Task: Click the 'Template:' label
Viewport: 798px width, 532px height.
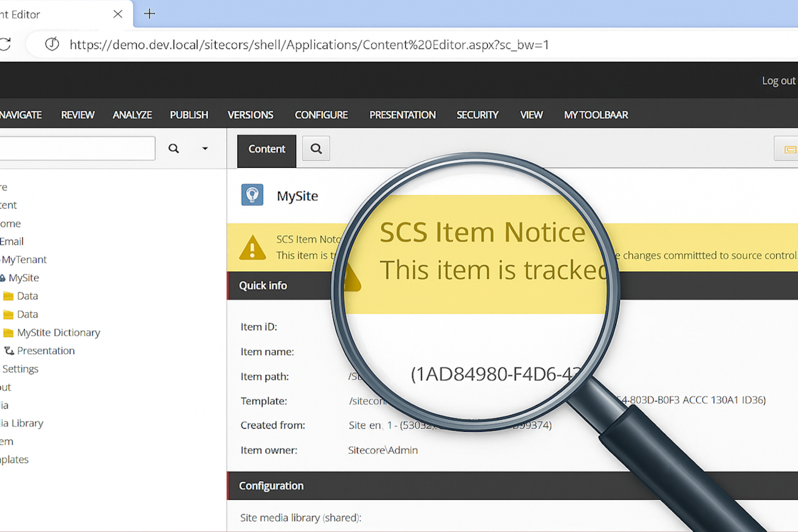Action: [264, 401]
